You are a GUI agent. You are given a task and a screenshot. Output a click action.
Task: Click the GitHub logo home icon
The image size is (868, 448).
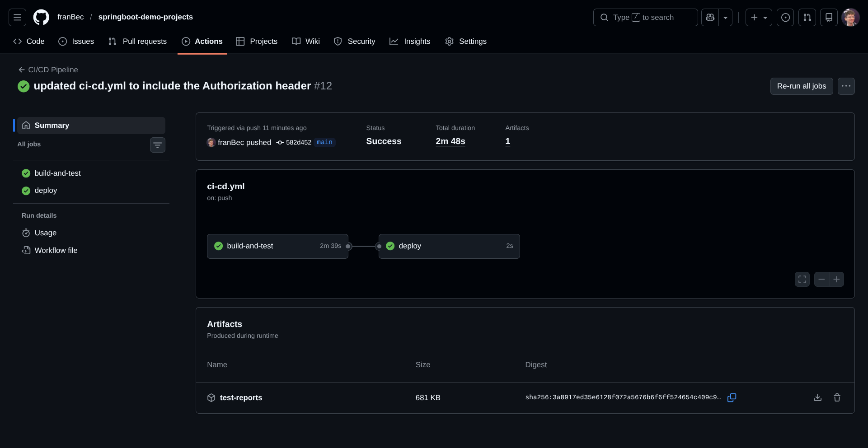tap(41, 17)
